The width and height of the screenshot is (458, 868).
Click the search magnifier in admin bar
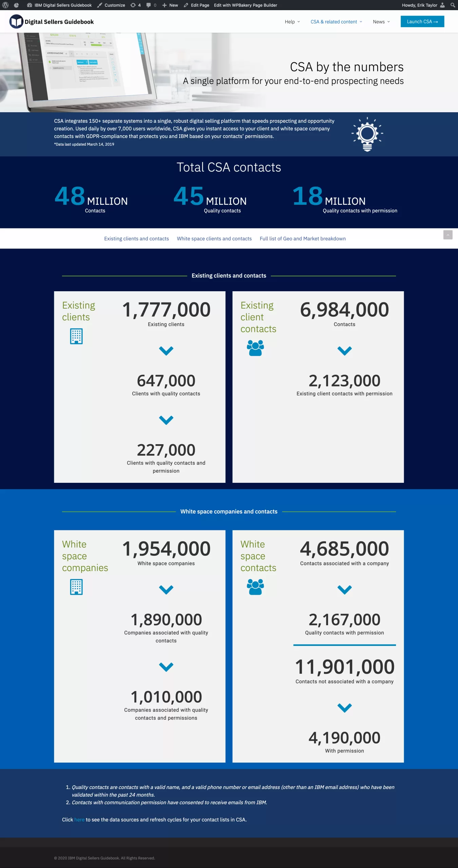[x=453, y=5]
